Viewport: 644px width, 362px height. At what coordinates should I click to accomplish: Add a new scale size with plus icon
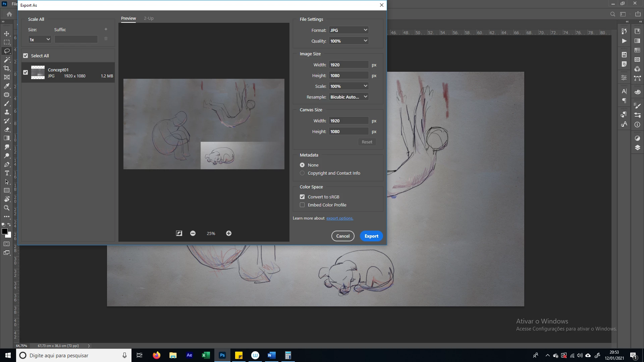pos(106,29)
